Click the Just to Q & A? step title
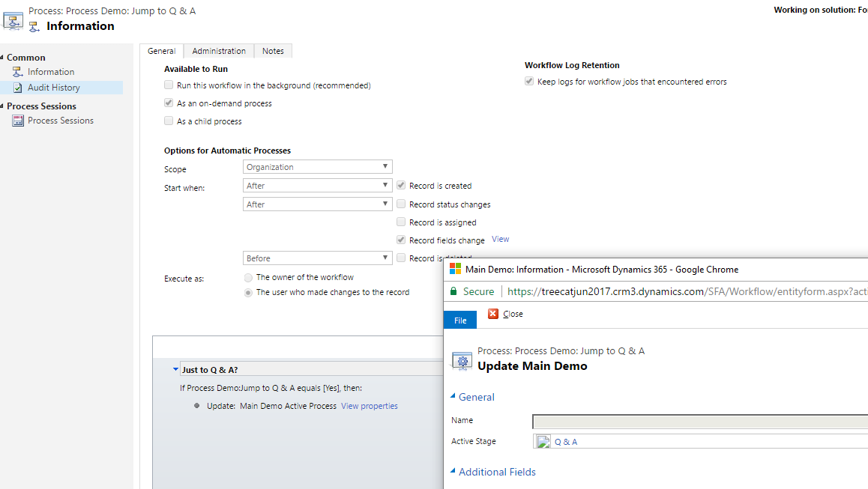 (x=210, y=370)
